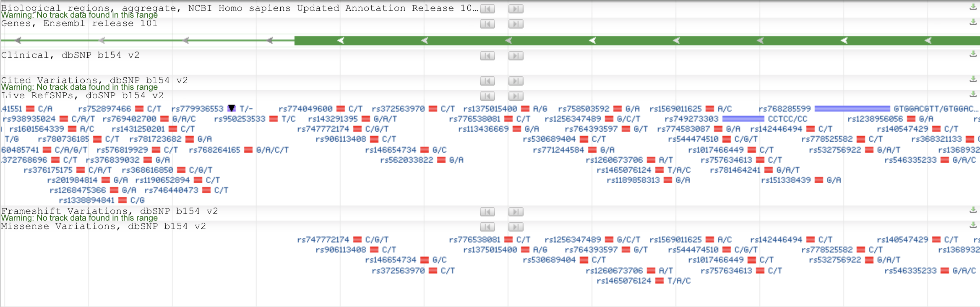The image size is (980, 307).
Task: Select the Genes, Ensembl release 101 track title
Action: coord(79,23)
